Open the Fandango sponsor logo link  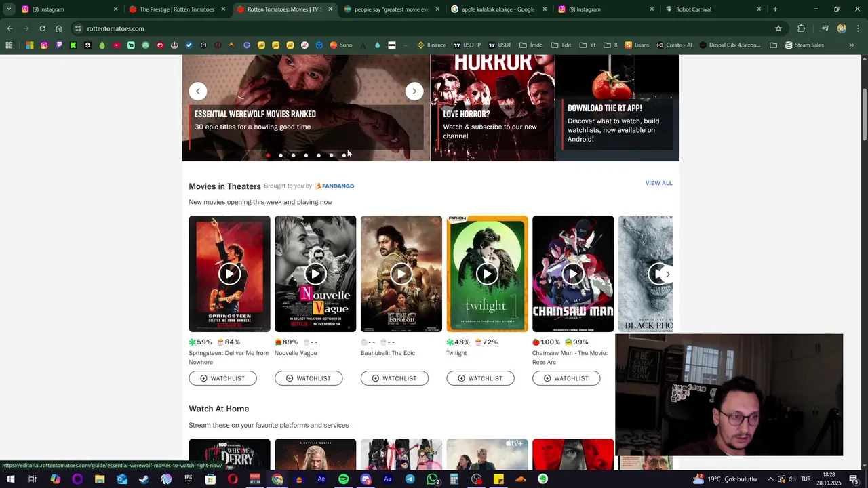(x=334, y=186)
